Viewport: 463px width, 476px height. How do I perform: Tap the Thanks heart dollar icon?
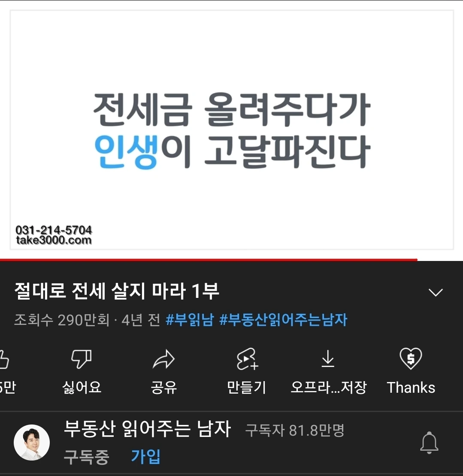click(411, 358)
